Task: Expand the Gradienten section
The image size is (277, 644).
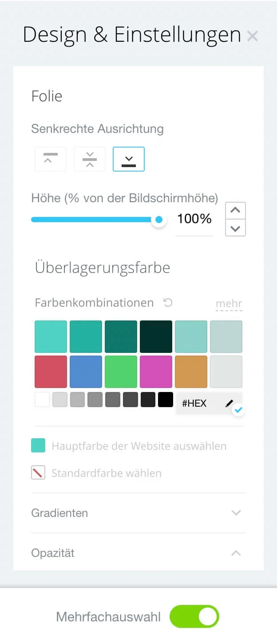Action: pyautogui.click(x=138, y=513)
